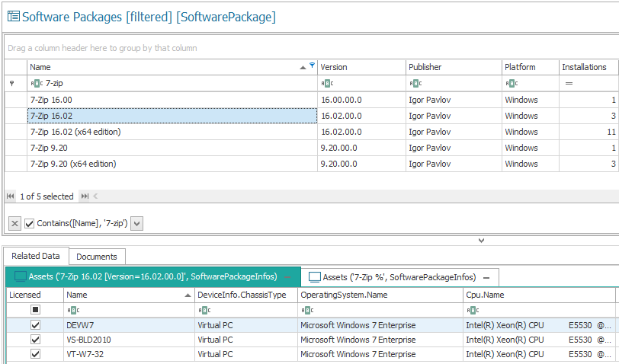The image size is (619, 364).
Task: Sort by the Publisher column header
Action: [x=454, y=67]
